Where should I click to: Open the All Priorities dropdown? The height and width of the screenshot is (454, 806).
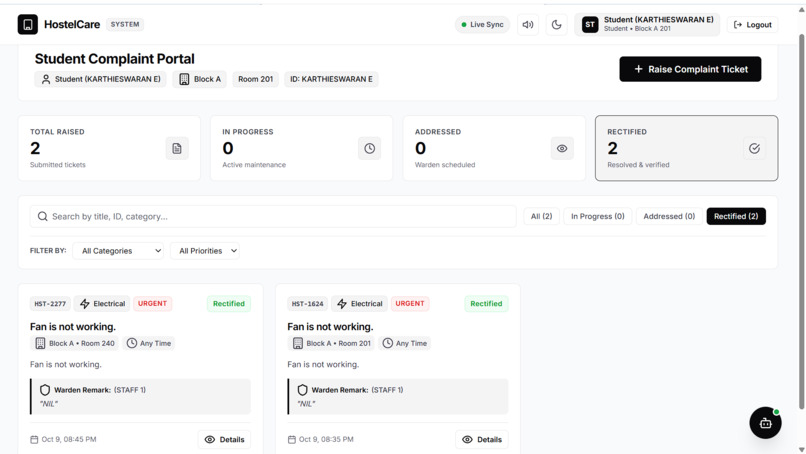point(205,251)
